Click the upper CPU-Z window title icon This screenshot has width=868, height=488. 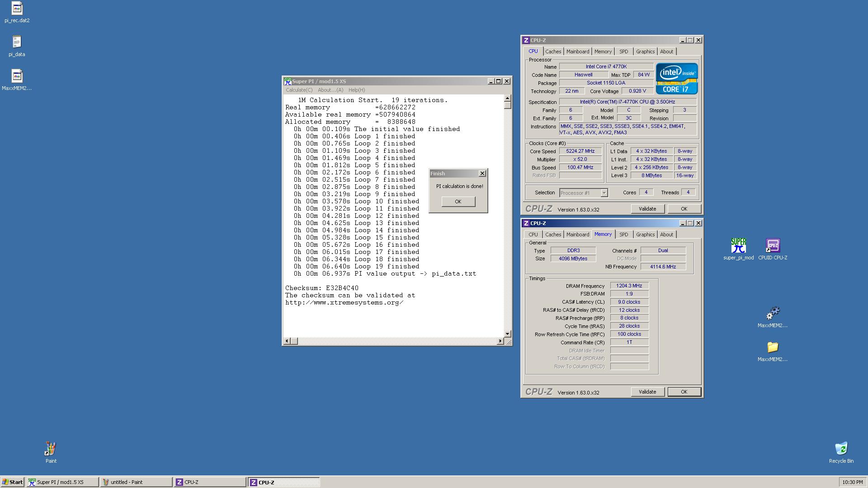526,40
